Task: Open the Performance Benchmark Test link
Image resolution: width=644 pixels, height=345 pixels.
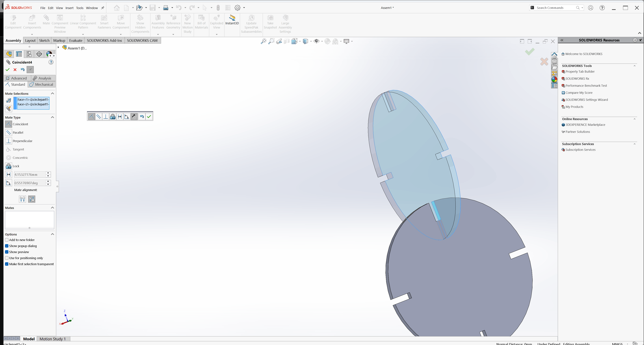Action: 586,86
